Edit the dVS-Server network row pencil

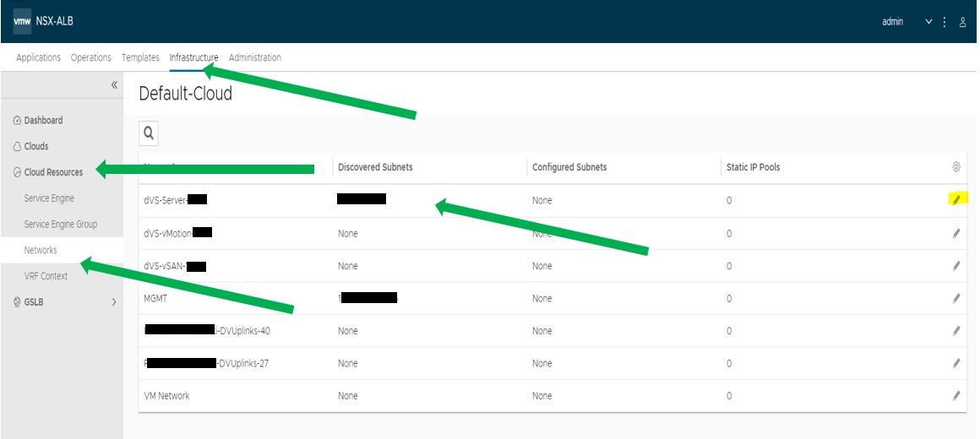tap(956, 200)
